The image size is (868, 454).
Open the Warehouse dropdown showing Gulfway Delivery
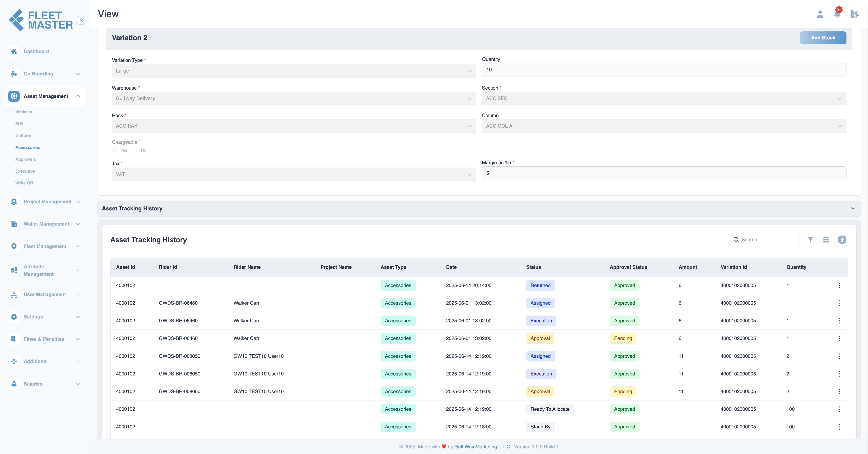tap(294, 98)
